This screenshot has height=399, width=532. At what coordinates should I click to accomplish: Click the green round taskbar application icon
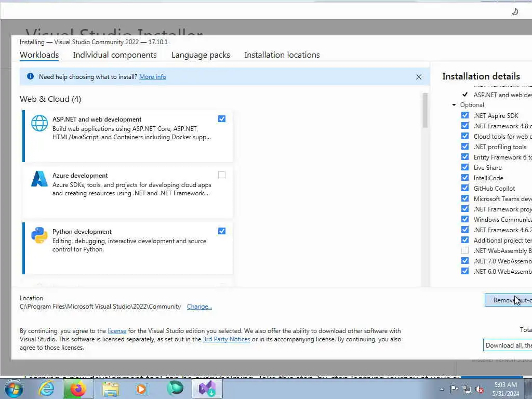click(175, 389)
